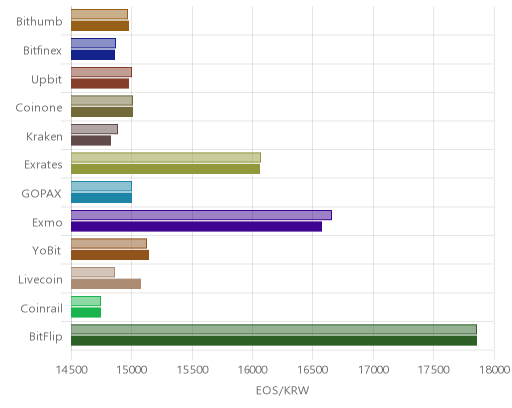
Task: Select the bright green Coinrail lower bar
Action: tap(86, 313)
